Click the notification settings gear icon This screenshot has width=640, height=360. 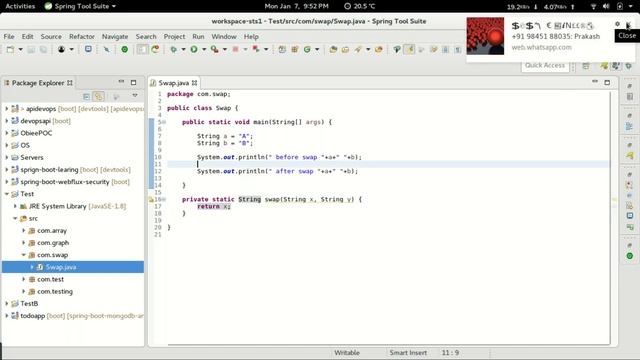point(617,24)
